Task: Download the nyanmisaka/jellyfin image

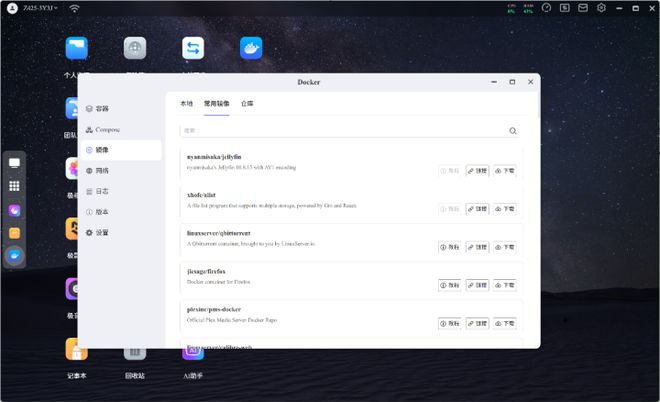Action: (505, 171)
